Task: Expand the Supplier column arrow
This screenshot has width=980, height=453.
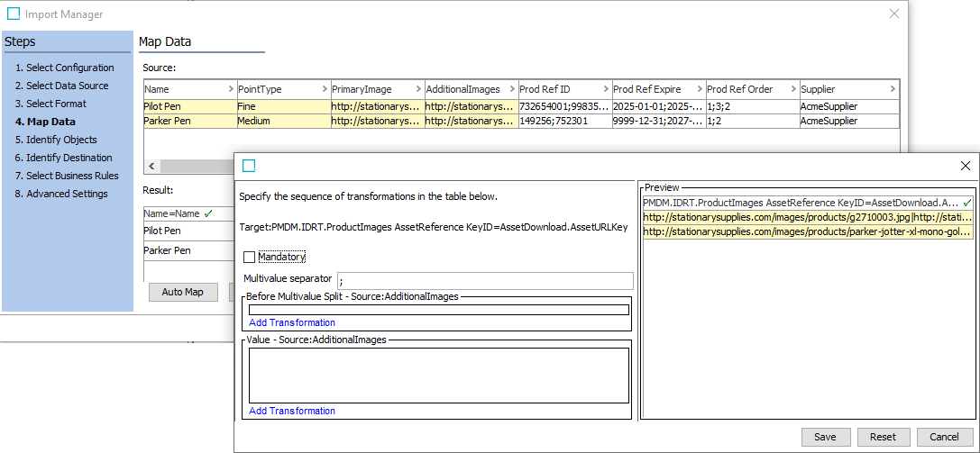Action: click(x=892, y=89)
